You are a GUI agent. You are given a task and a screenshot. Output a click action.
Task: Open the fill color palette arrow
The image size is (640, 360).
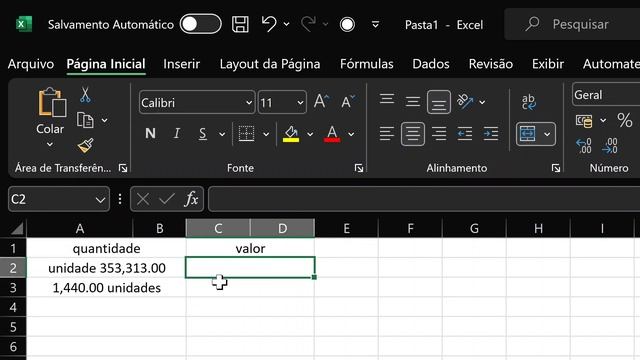(310, 134)
